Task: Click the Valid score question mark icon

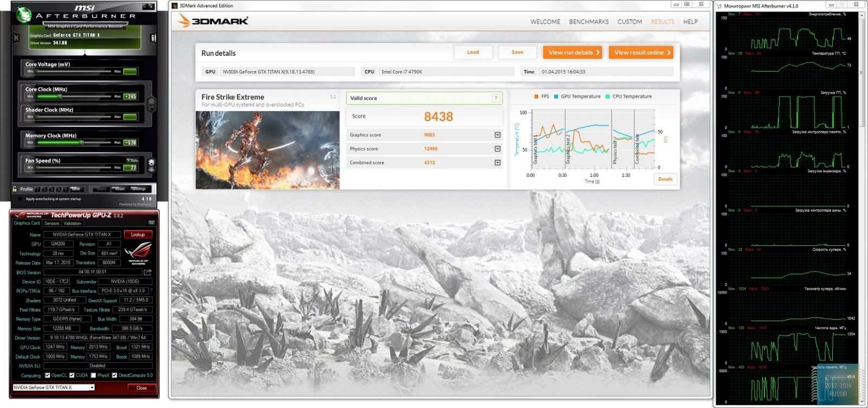Action: (x=495, y=98)
